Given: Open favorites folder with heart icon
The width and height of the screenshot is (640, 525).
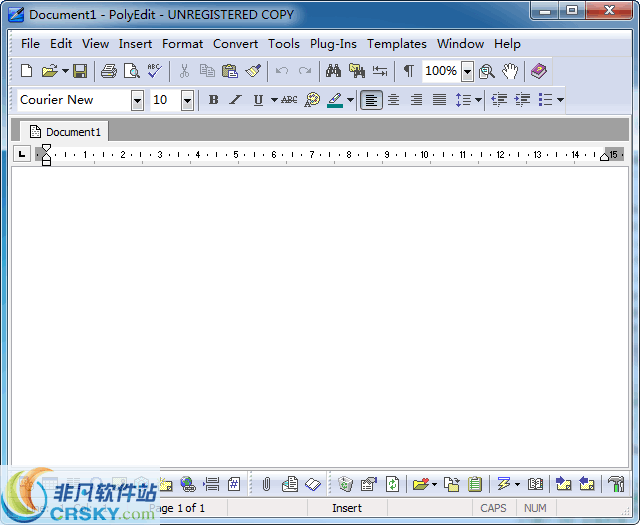Looking at the screenshot, I should click(x=421, y=485).
